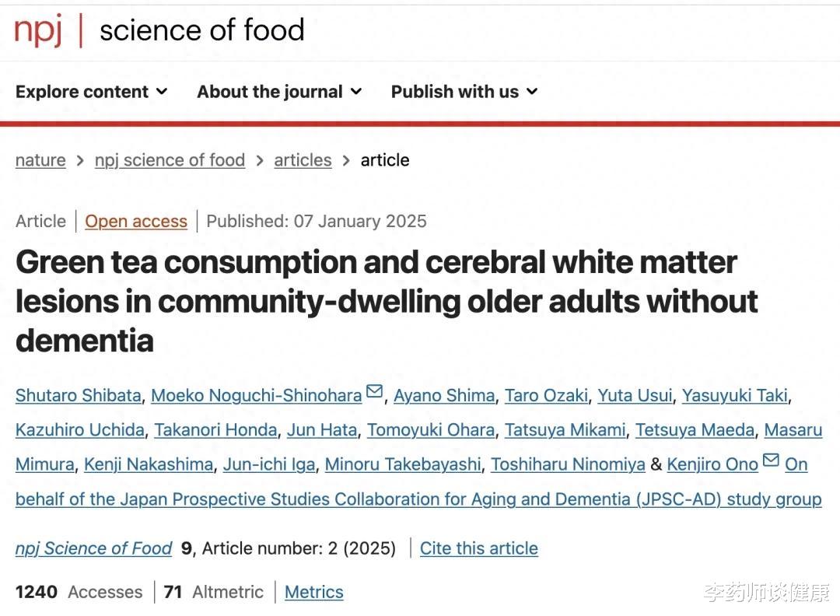Open the Metrics link

[x=314, y=592]
